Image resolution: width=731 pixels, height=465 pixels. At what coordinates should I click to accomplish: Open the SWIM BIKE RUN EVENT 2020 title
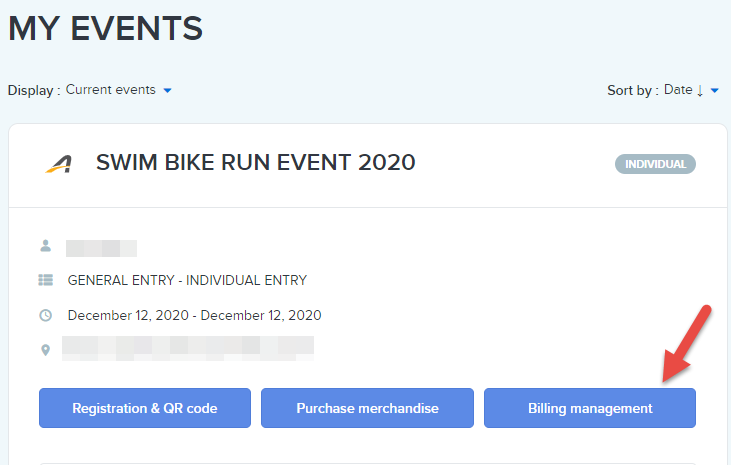(255, 163)
